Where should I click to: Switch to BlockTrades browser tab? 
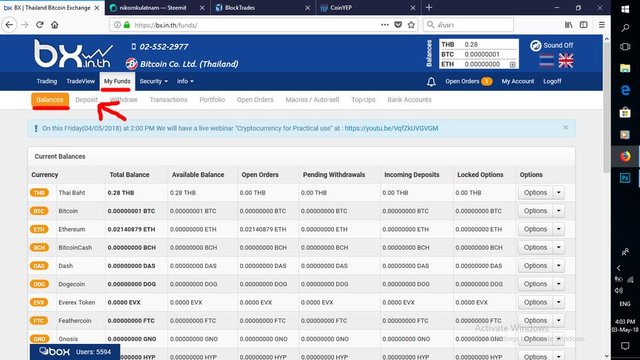(x=263, y=7)
